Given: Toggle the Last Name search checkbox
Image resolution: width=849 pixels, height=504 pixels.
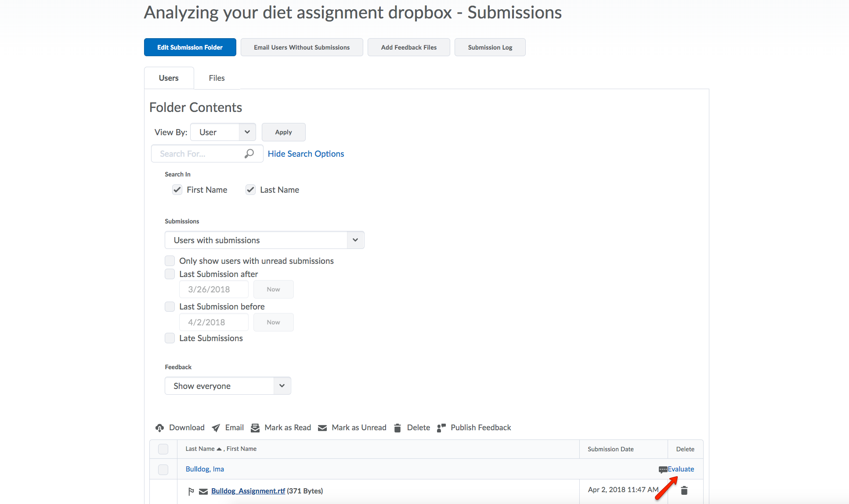Looking at the screenshot, I should tap(249, 190).
